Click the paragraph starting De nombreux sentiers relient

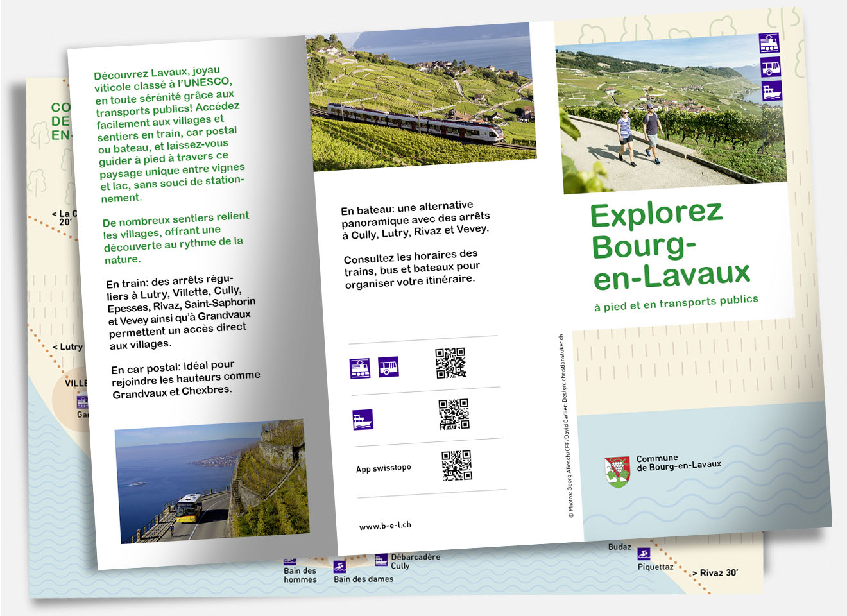pos(176,237)
